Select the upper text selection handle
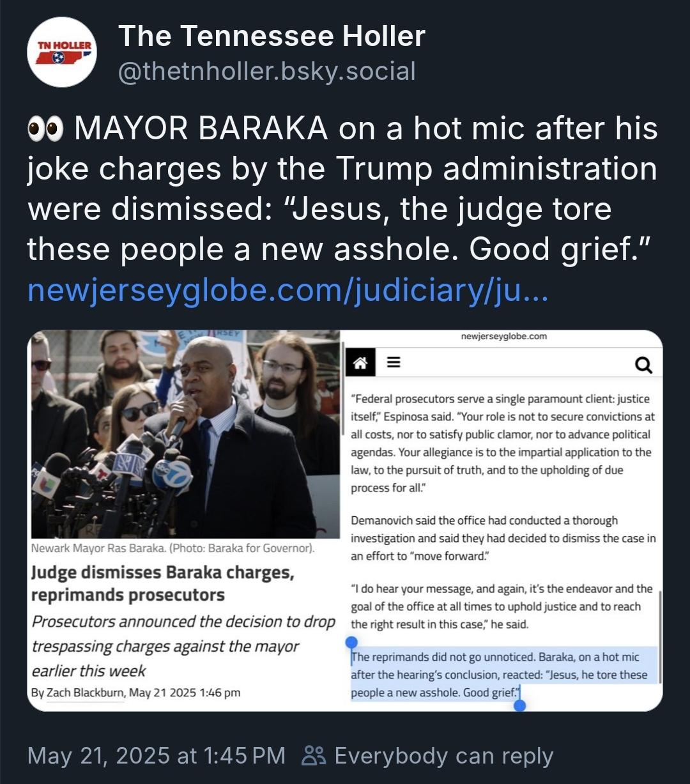Image resolution: width=690 pixels, height=784 pixels. coord(351,642)
